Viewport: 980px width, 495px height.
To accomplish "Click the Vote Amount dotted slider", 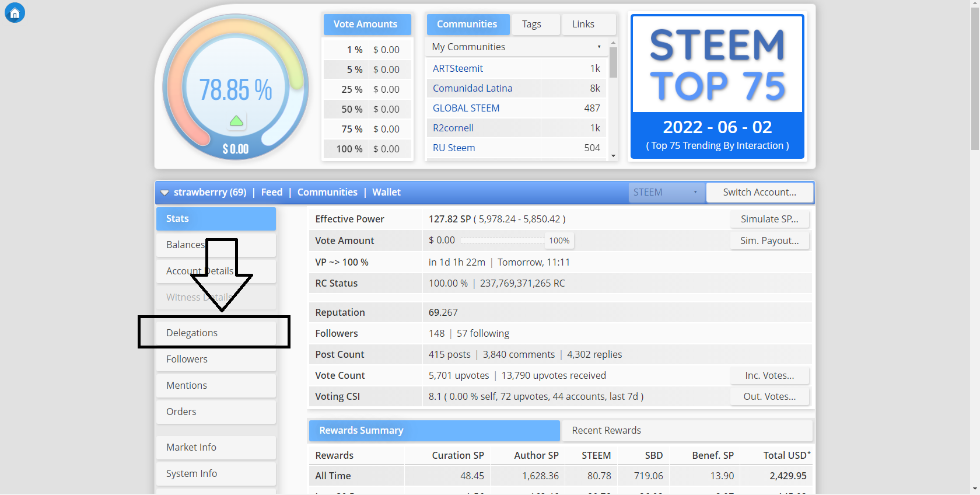I will point(502,240).
